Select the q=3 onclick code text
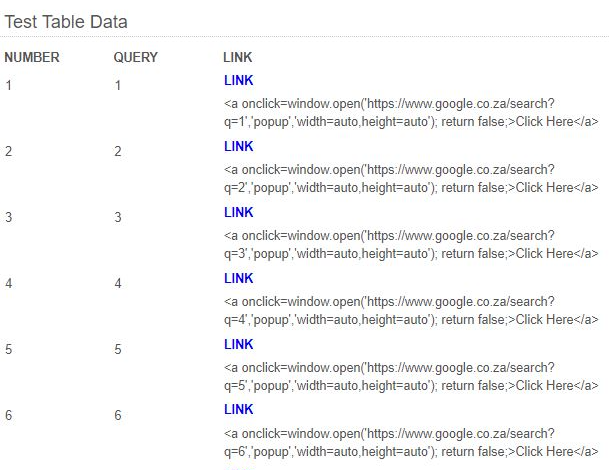 pyautogui.click(x=411, y=245)
